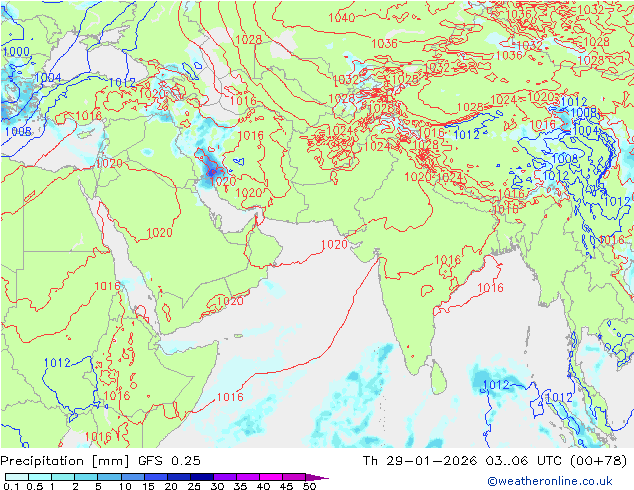Click the blue '1012' label southeast of Sri Lanka
Screen dimensions: 634x490
[x=496, y=384]
